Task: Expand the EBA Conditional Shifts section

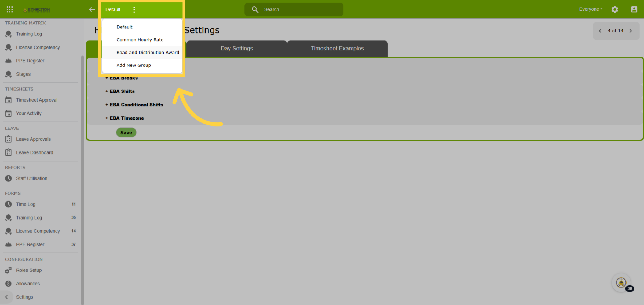Action: [134, 105]
